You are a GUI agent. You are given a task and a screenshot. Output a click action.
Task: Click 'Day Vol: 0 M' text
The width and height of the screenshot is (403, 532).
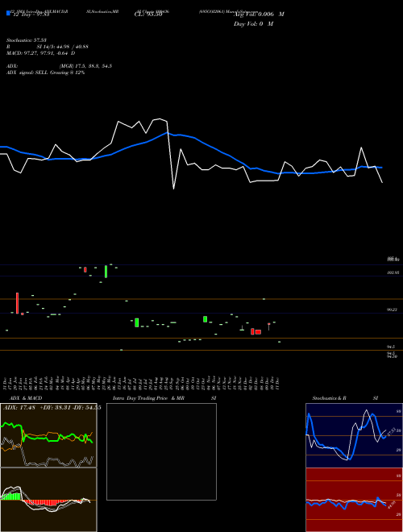[253, 24]
